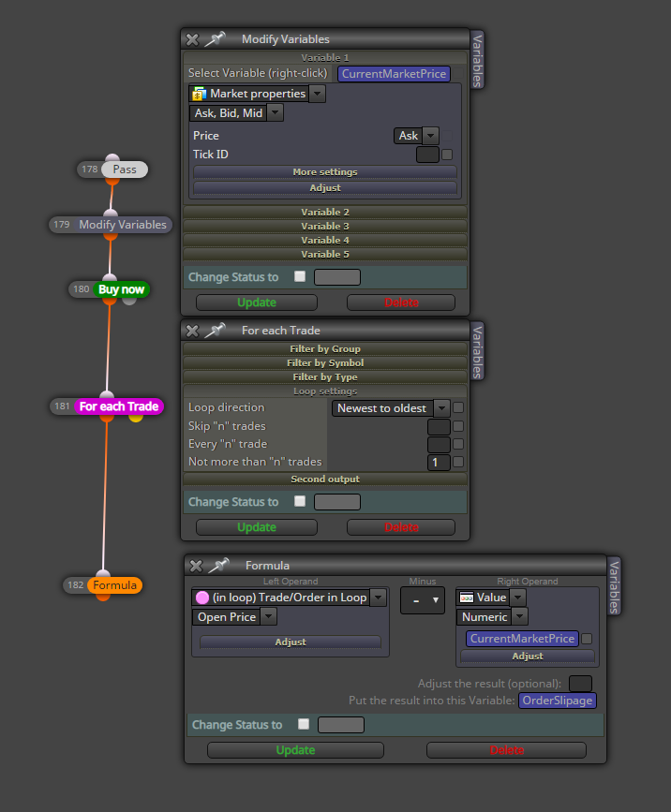Click Update in For each Trade panel
This screenshot has height=812, width=671.
[257, 527]
